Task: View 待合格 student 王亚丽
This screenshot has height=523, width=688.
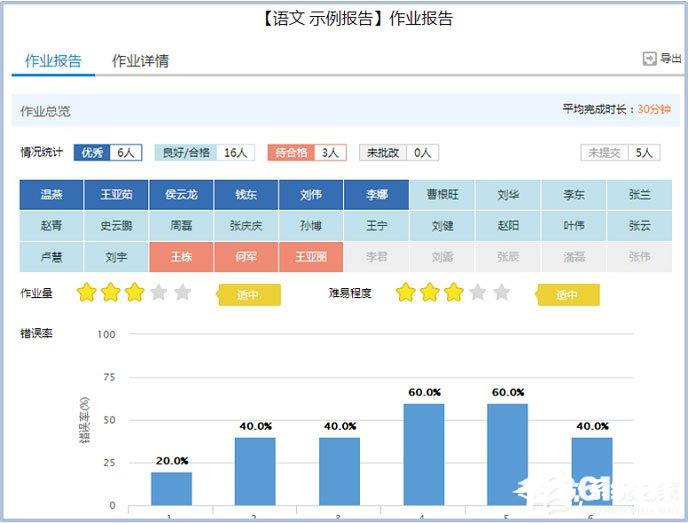Action: pos(311,257)
